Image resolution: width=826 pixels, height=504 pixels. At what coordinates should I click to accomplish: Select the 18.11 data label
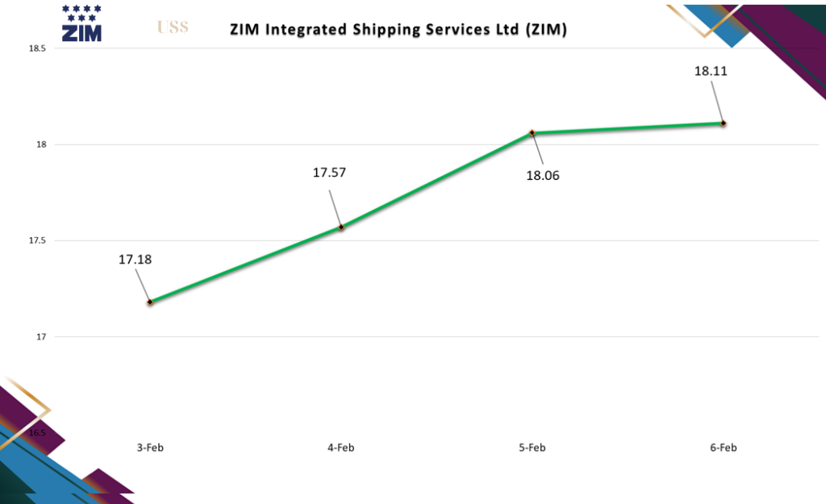pyautogui.click(x=711, y=71)
